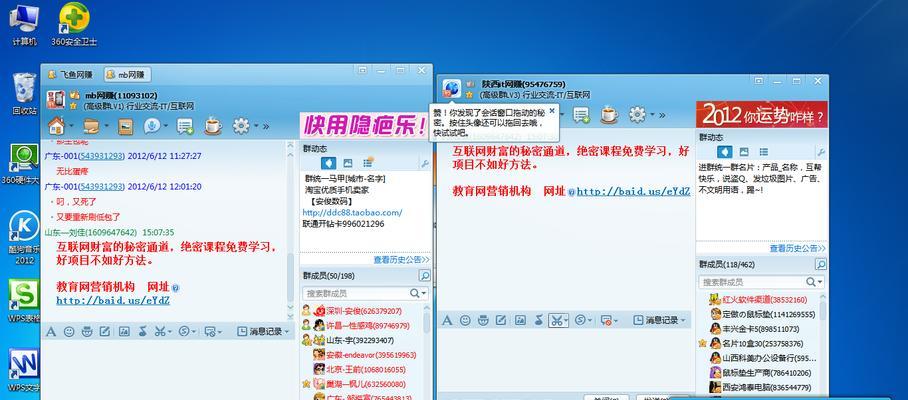Image resolution: width=908 pixels, height=400 pixels.
Task: Click 查看历史公告 in mb网赚 window
Action: [x=401, y=260]
